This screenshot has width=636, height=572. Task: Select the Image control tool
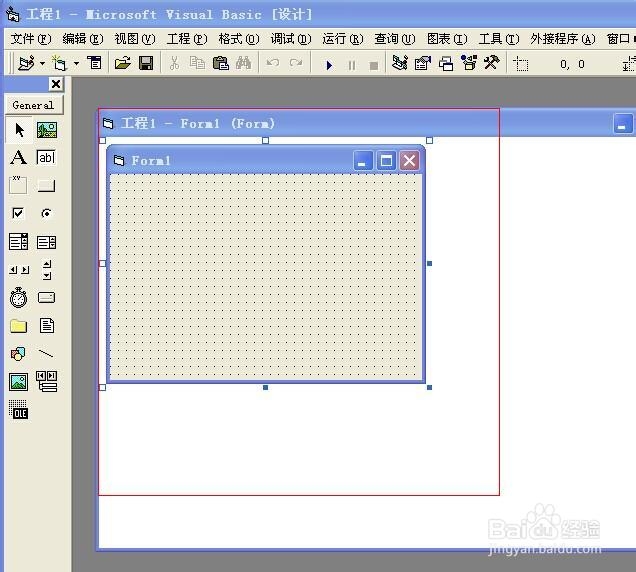19,382
